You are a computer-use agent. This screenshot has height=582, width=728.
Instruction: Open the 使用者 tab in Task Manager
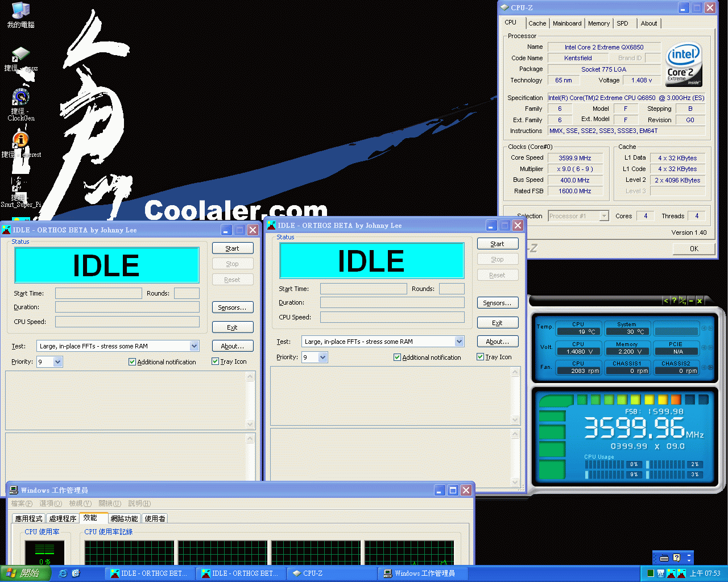[x=155, y=518]
